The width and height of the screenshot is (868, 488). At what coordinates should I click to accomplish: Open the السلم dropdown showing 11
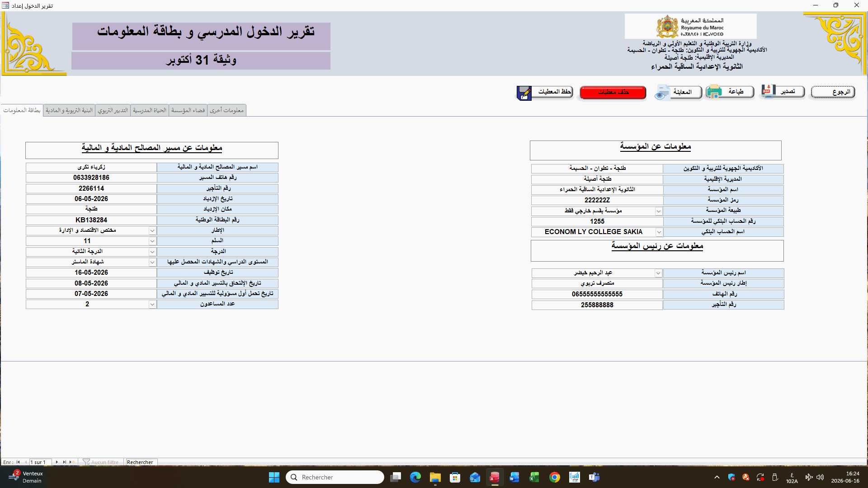click(x=152, y=241)
